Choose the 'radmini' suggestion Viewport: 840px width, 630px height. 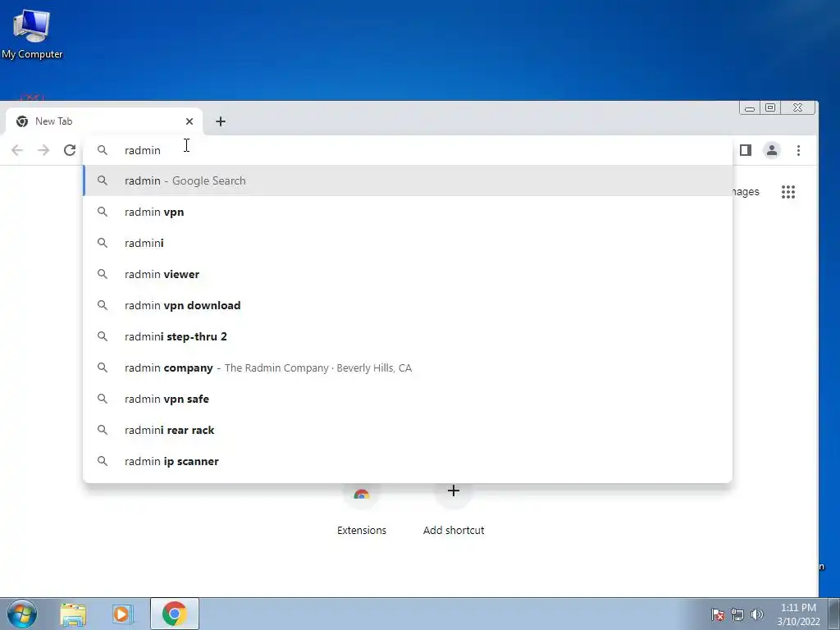point(408,243)
